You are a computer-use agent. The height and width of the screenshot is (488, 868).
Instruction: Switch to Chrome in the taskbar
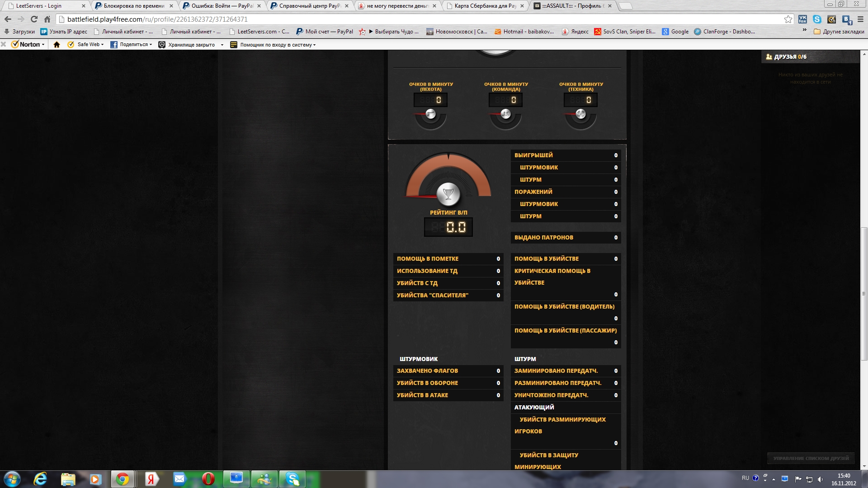pos(123,479)
